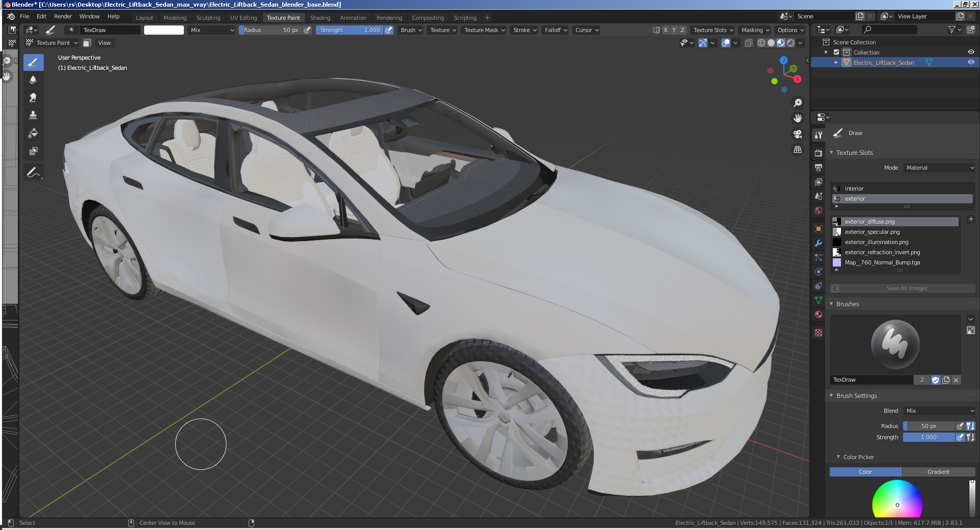Switch to the Compositing workspace tab
This screenshot has width=980, height=530.
(428, 18)
